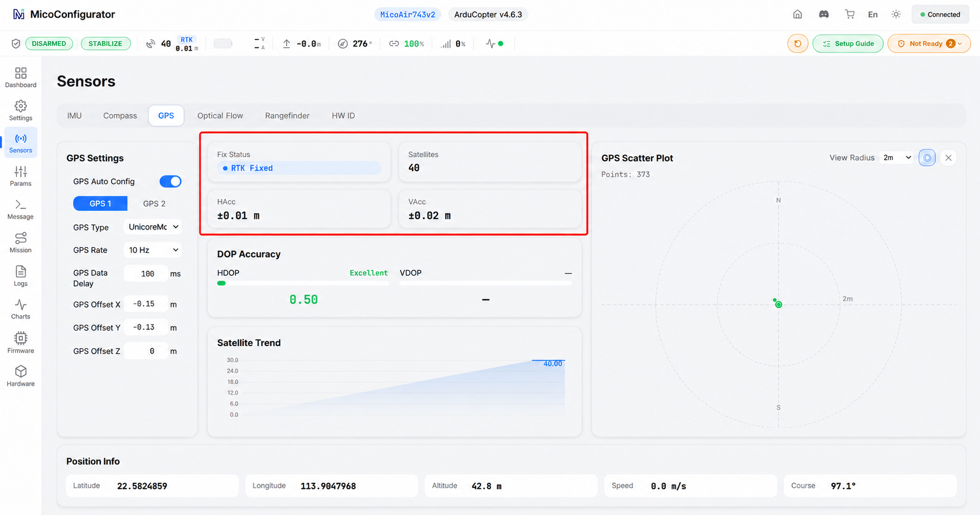The width and height of the screenshot is (980, 515).
Task: Toggle GPS Auto Config switch
Action: 171,181
